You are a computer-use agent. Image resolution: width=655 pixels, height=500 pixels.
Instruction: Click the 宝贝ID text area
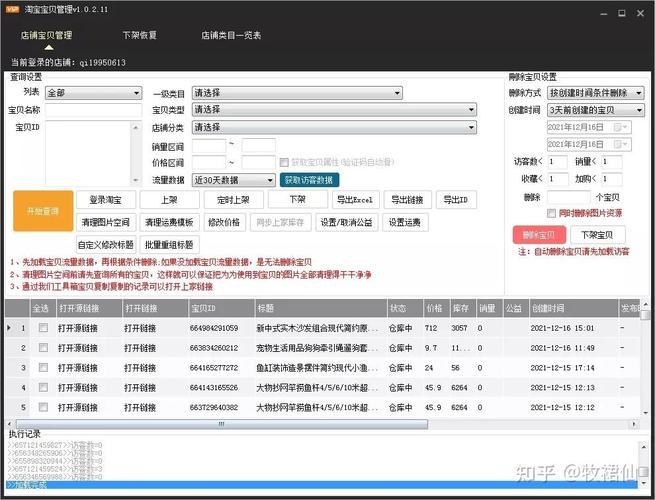89,153
